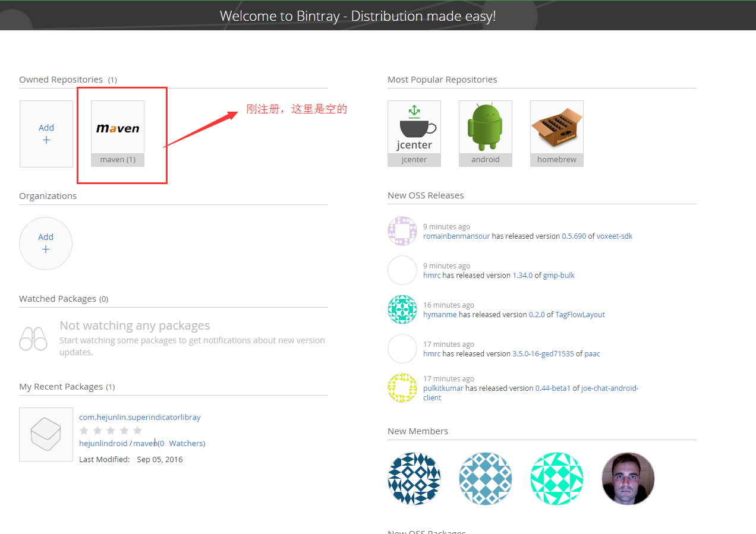Open the TagFlowLayout package link
756x534 pixels.
(x=580, y=314)
